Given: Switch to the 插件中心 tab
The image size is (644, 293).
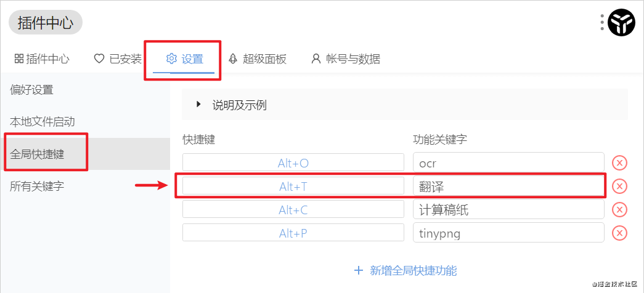Looking at the screenshot, I should (x=42, y=59).
